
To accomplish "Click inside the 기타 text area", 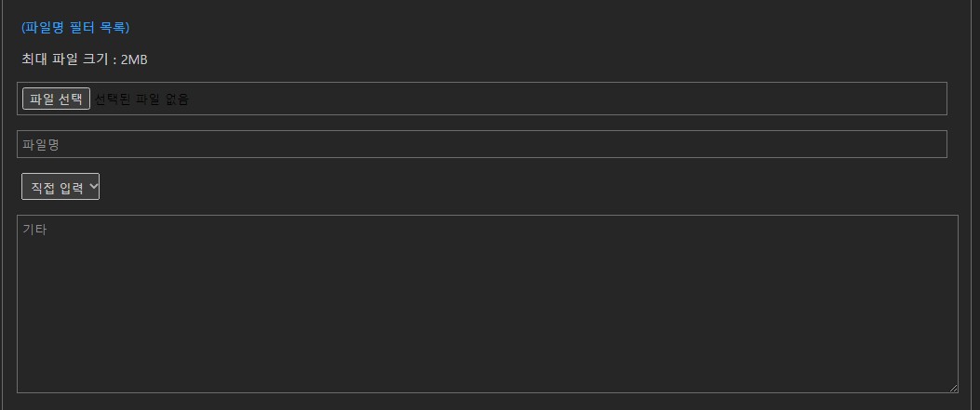I will (487, 303).
